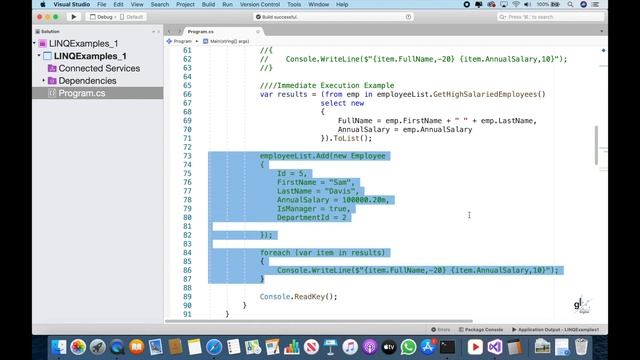This screenshot has height=360, width=640.
Task: Open the Window menu
Action: coord(318,4)
